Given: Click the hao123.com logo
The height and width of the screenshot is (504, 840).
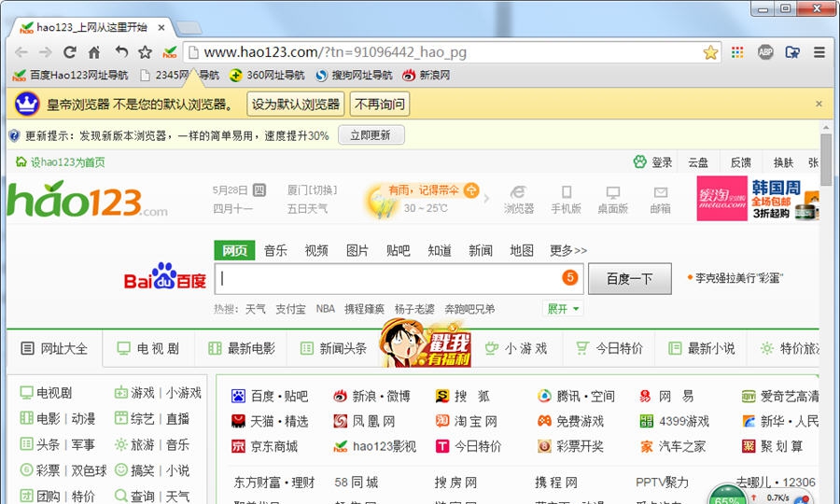Looking at the screenshot, I should (88, 199).
